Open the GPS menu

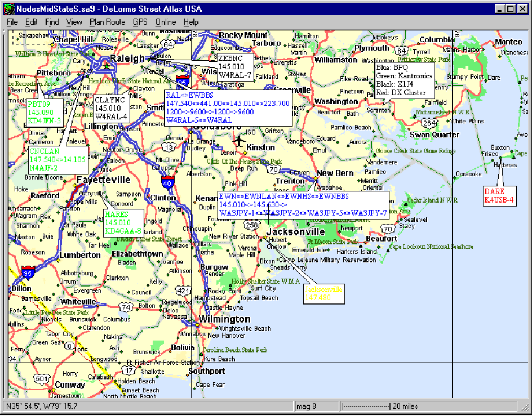(140, 22)
